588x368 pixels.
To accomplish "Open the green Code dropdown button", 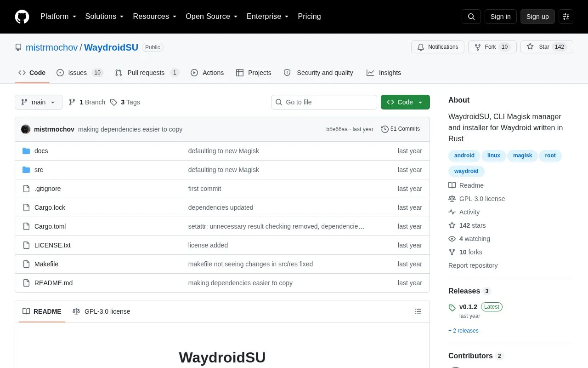I will [x=405, y=102].
